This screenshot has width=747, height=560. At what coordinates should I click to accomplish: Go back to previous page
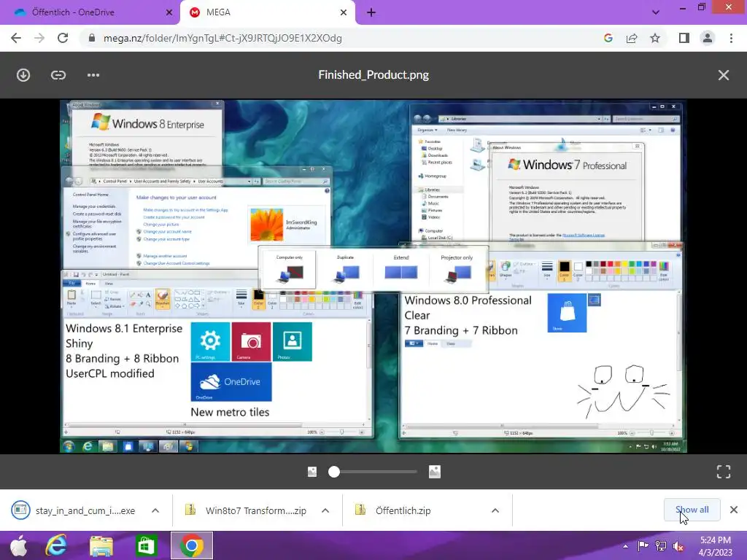pyautogui.click(x=16, y=38)
